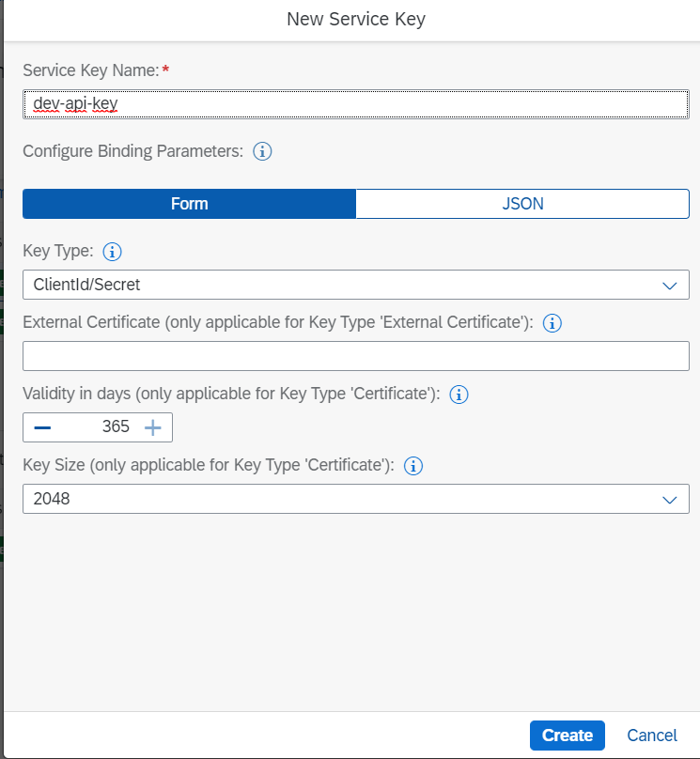
Task: Show info for Validity in days
Action: [x=459, y=395]
